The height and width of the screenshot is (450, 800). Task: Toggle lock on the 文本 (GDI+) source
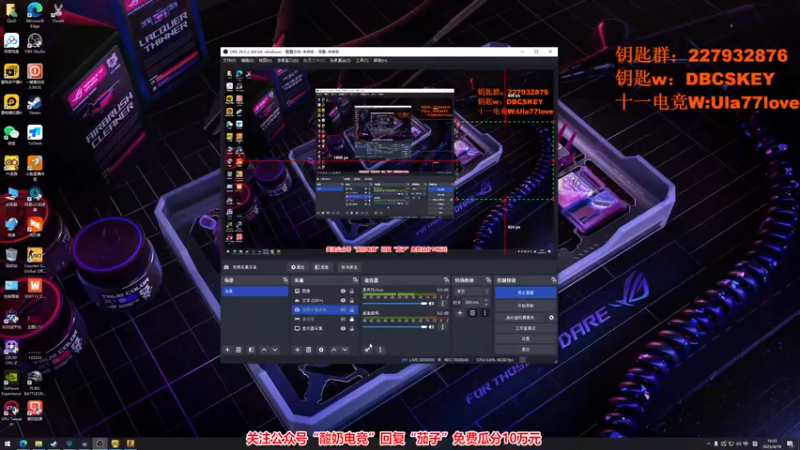[x=352, y=301]
